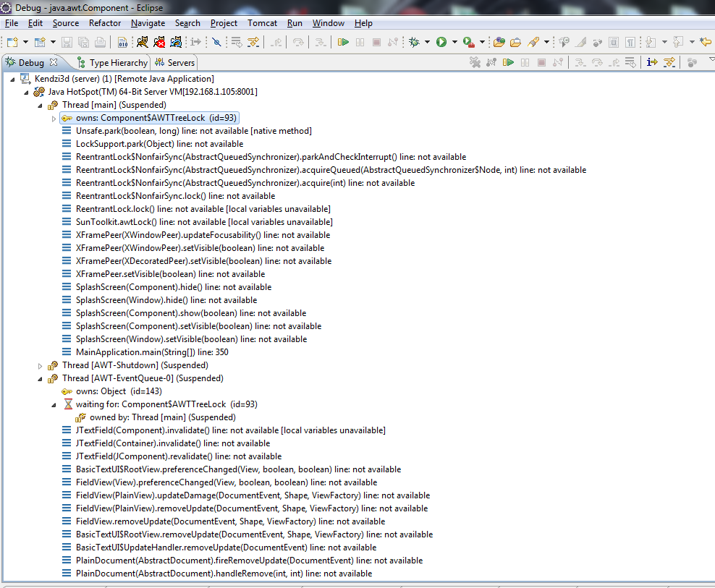Open the Tomcat menu
Viewport: 715px width, 588px height.
click(x=262, y=23)
